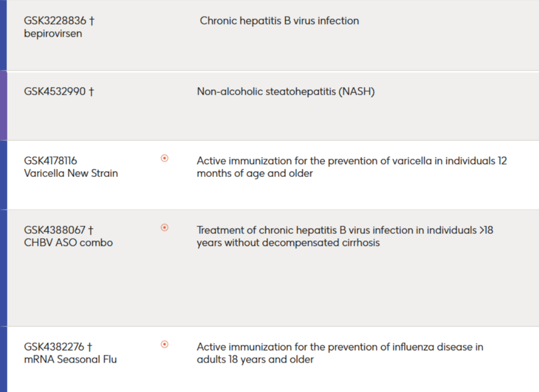Click the Varicella New Strain label
The image size is (539, 392).
(x=71, y=174)
